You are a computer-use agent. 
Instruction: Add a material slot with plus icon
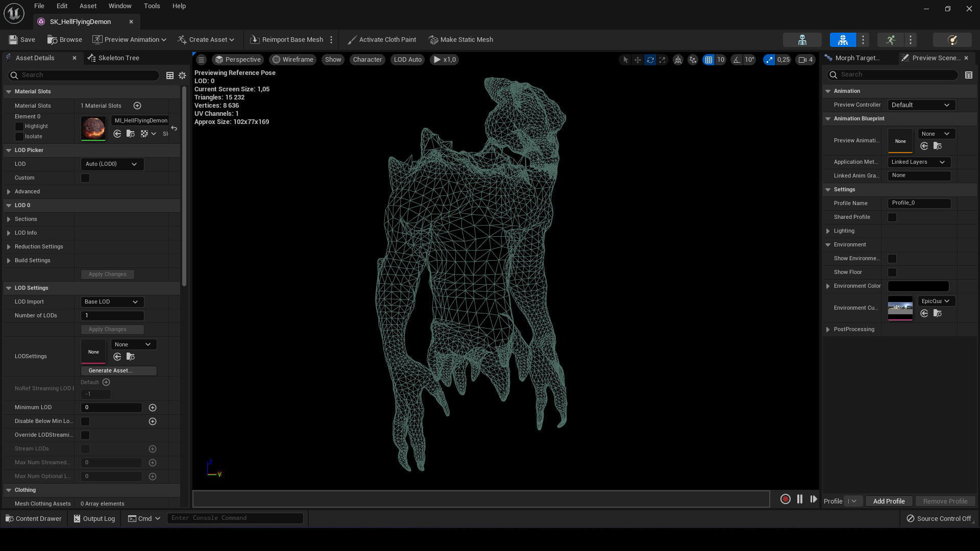tap(137, 106)
